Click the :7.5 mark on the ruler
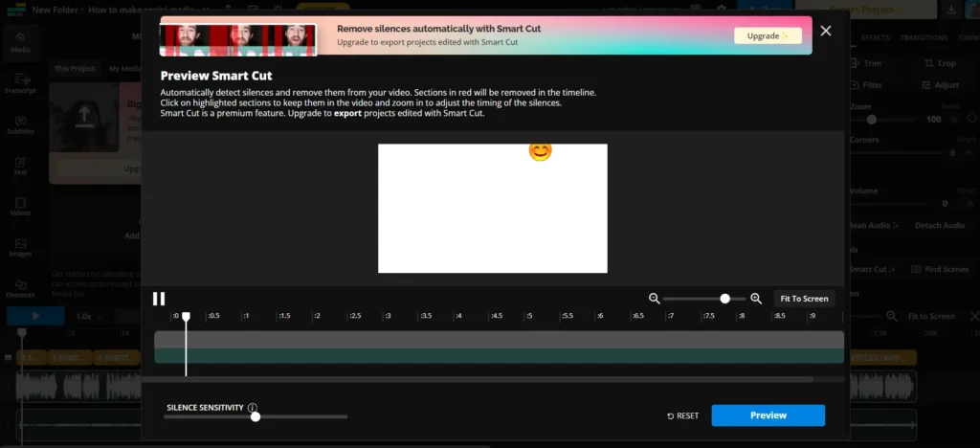This screenshot has width=980, height=448. (707, 316)
